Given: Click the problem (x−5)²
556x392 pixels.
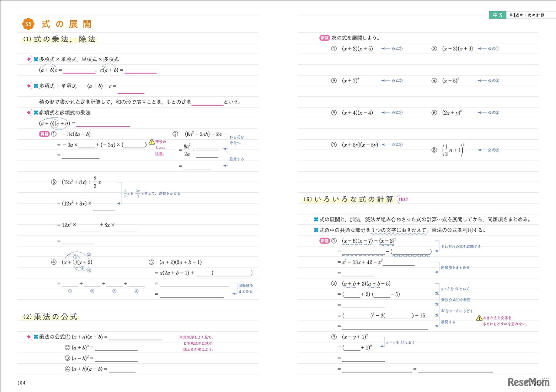Looking at the screenshot, I should pyautogui.click(x=451, y=80).
